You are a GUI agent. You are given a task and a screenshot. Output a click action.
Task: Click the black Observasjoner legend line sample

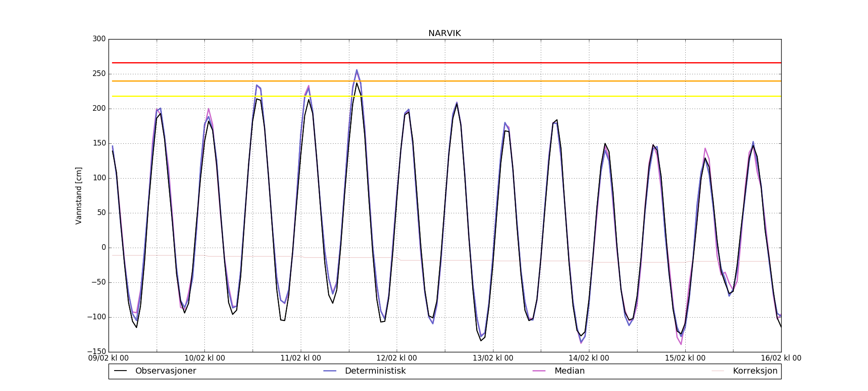pyautogui.click(x=120, y=371)
